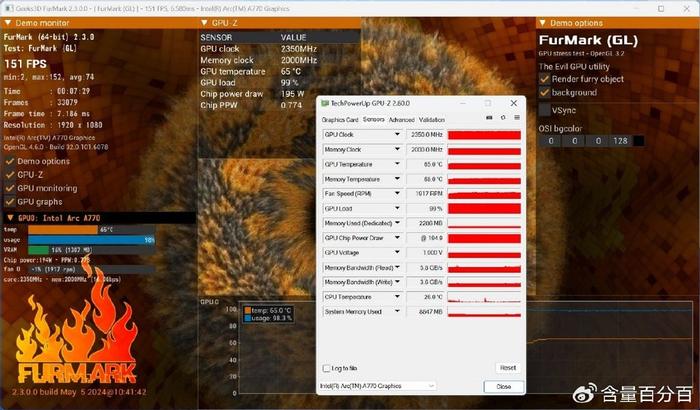
Task: Click the CPU Temperature history graph
Action: tap(484, 297)
